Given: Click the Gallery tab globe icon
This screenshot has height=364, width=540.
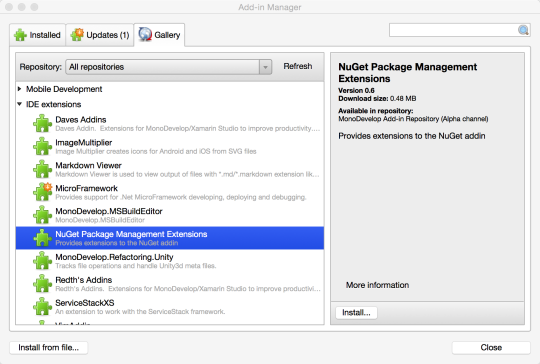Looking at the screenshot, I should [145, 34].
